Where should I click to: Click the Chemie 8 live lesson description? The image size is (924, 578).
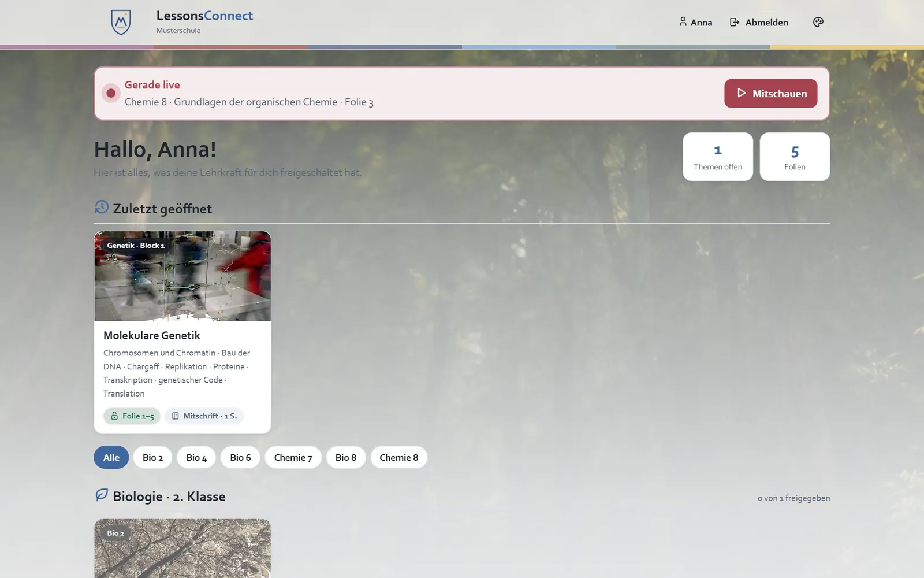(x=249, y=102)
